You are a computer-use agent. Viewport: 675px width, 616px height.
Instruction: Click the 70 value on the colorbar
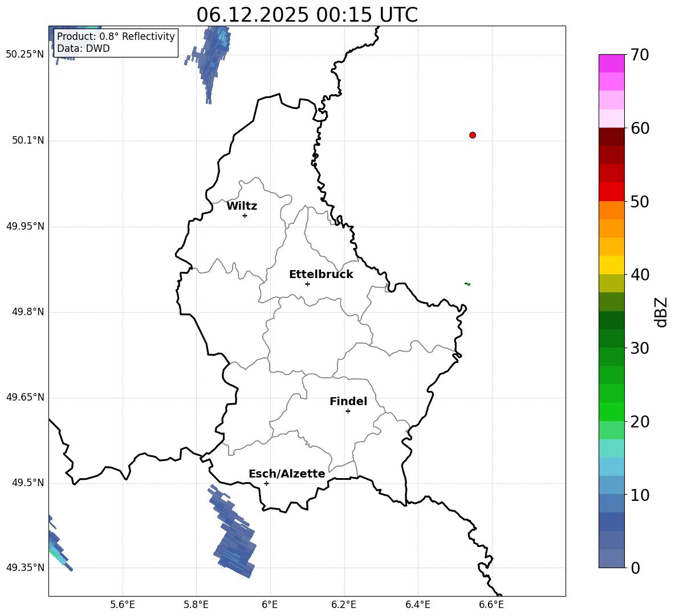(x=640, y=55)
